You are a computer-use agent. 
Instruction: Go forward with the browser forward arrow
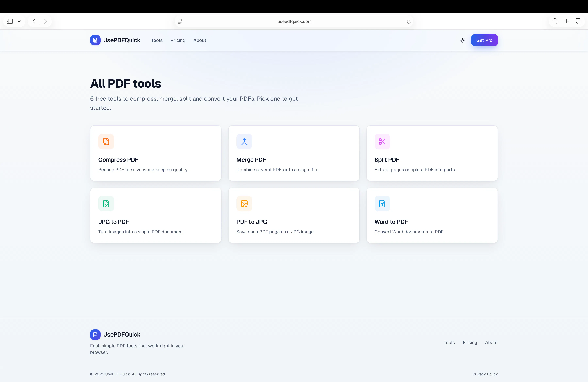(x=45, y=21)
